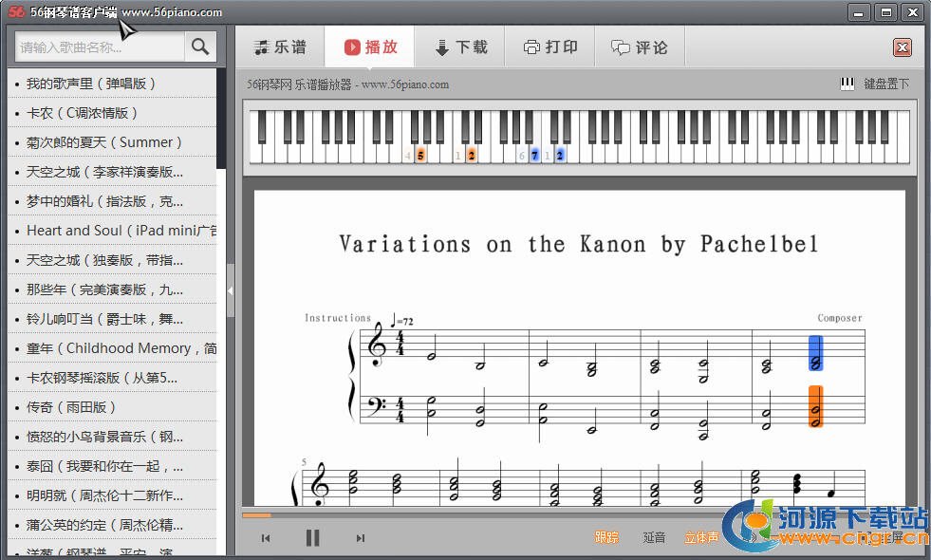Image resolution: width=931 pixels, height=560 pixels.
Task: Open the 乐谱 sheet music tab
Action: point(280,47)
